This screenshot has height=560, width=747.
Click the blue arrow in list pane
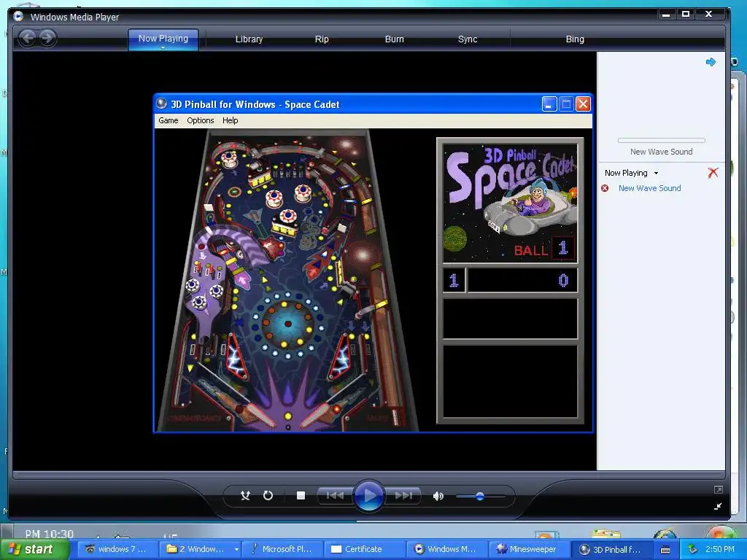(711, 62)
